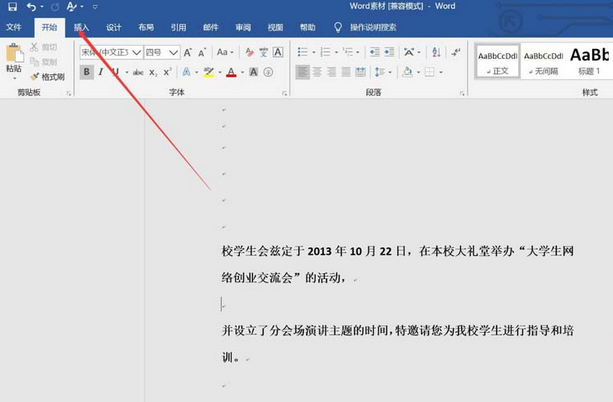Click the red font color button
Viewport: 613px width, 402px height.
pyautogui.click(x=230, y=72)
